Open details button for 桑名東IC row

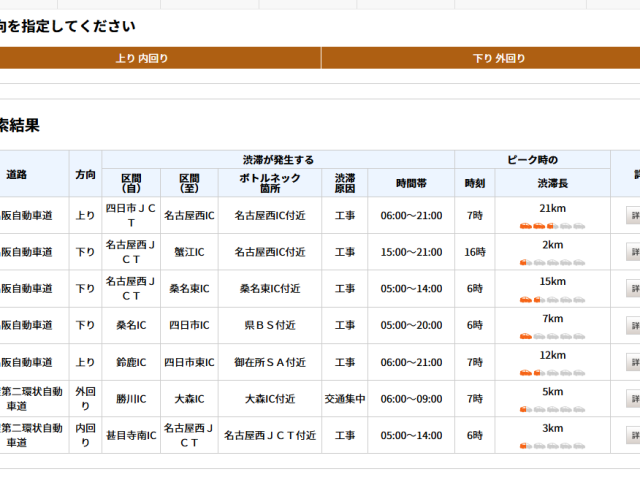pos(632,289)
